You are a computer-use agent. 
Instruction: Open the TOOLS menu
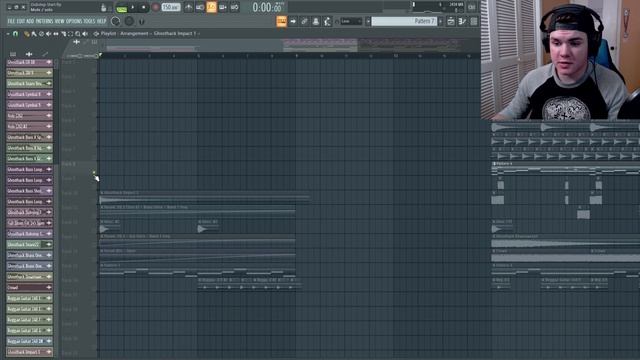(89, 21)
